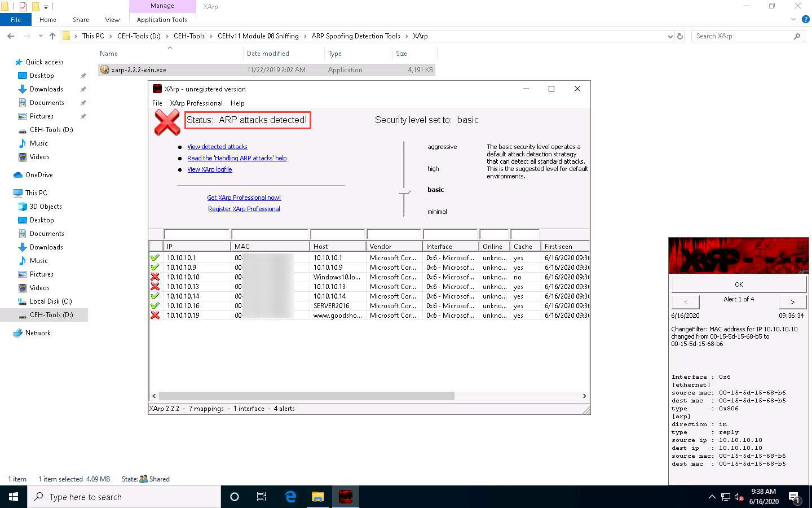Show hidden system tray icons
The height and width of the screenshot is (508, 812).
712,497
